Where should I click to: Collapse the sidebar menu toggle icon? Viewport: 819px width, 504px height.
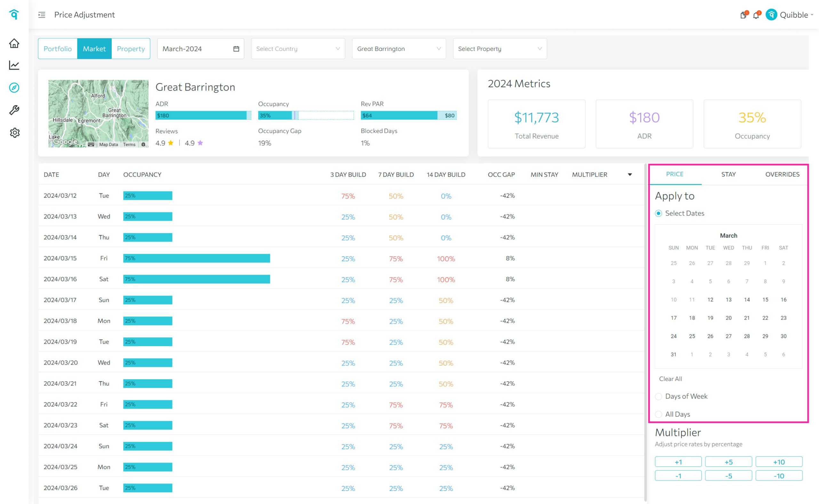pyautogui.click(x=42, y=15)
